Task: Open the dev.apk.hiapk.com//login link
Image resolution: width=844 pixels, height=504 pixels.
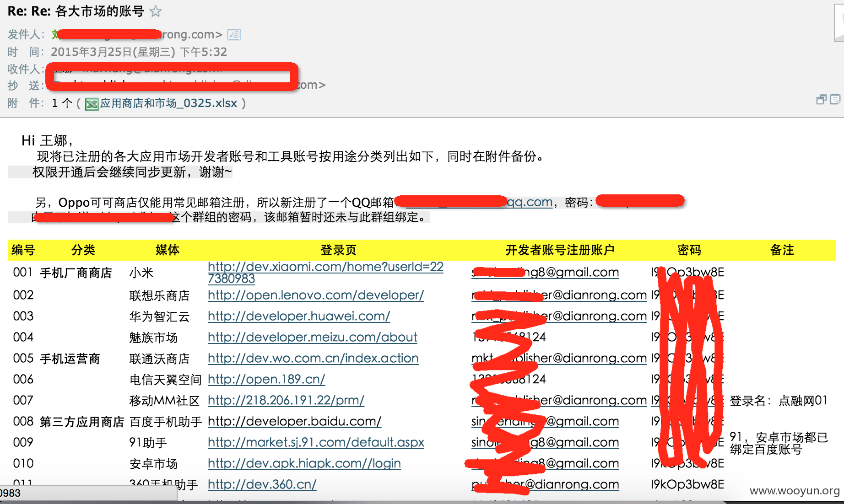Action: point(304,463)
